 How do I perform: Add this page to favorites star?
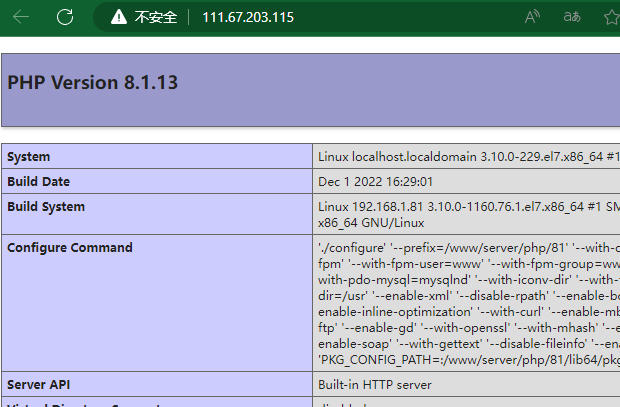pos(612,17)
